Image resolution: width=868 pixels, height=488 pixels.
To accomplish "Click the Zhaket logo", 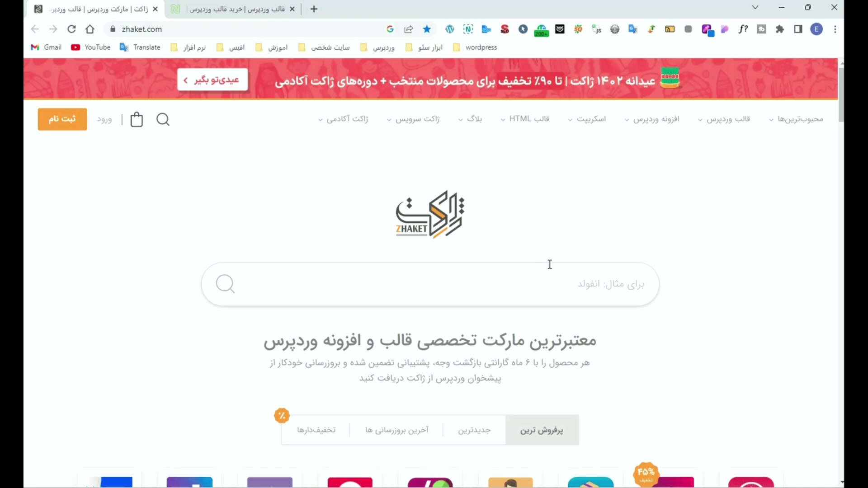I will (430, 214).
